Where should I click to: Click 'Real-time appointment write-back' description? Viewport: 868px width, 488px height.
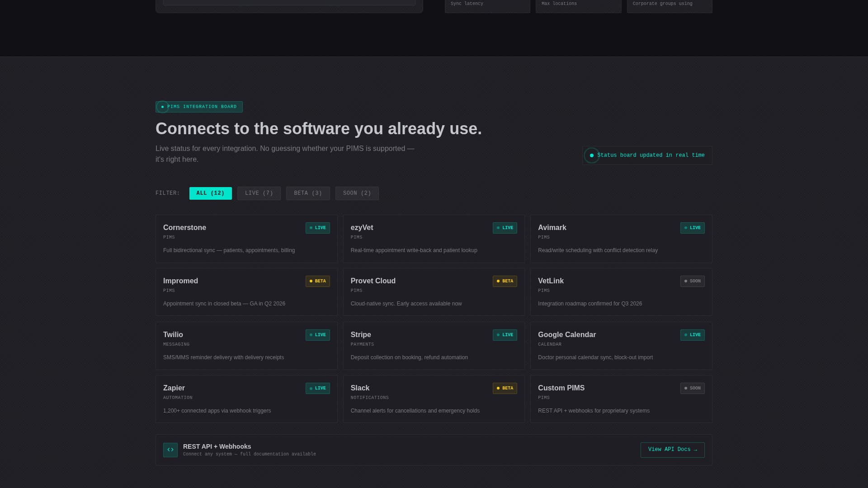414,250
